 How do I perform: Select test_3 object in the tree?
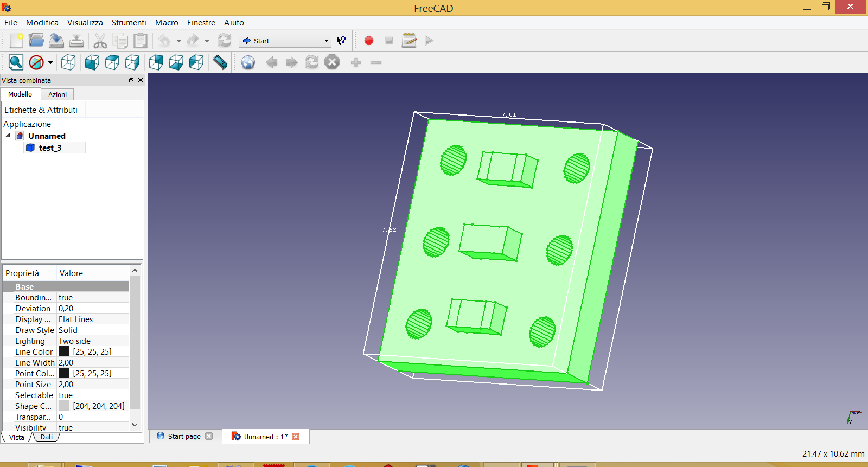click(50, 148)
